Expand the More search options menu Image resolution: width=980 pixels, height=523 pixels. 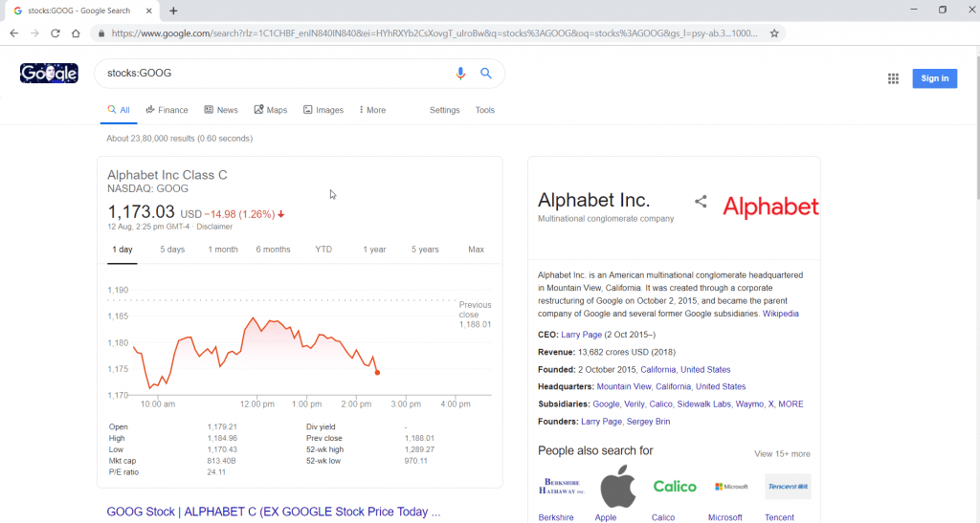point(372,110)
